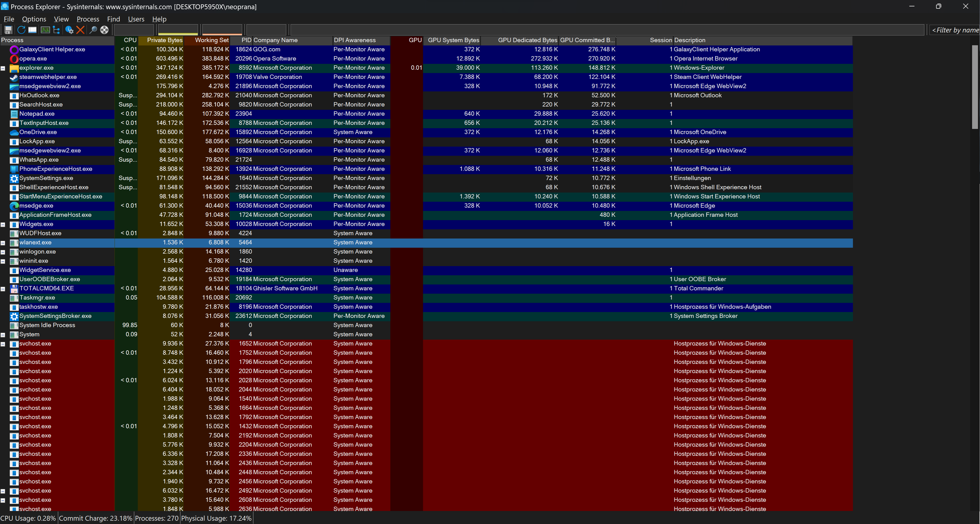Open the process Properties info icon
The image size is (980, 524).
pyautogui.click(x=69, y=30)
